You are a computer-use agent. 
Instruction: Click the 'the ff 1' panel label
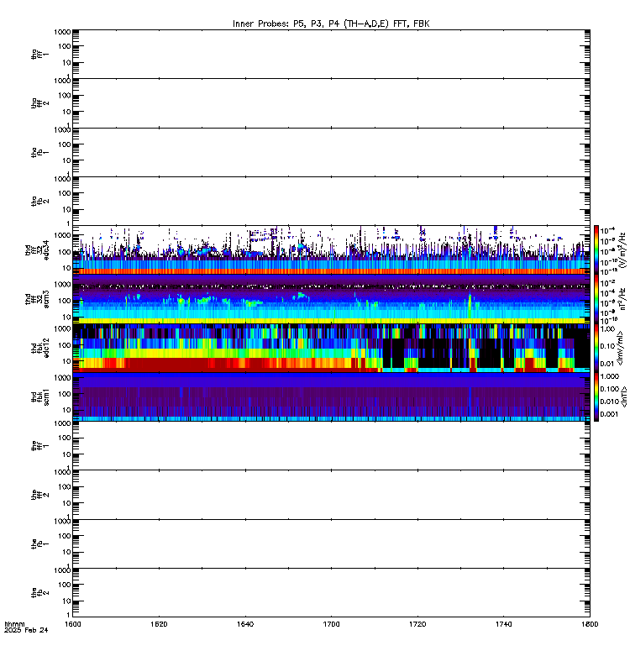pos(39,446)
